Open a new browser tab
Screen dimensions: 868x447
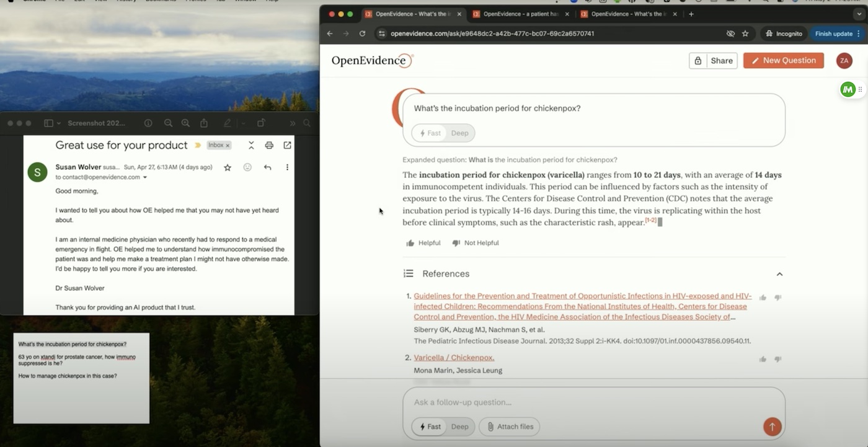tap(691, 14)
